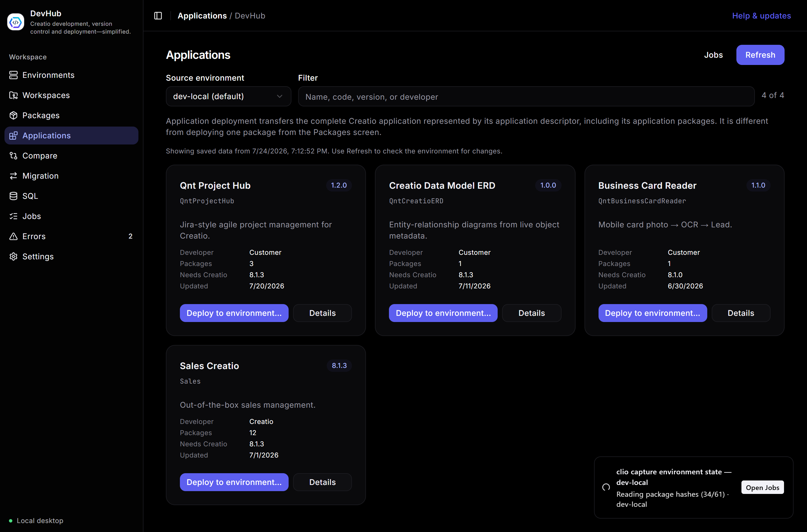This screenshot has width=807, height=532.
Task: Open Details for Business Card Reader
Action: tap(741, 313)
